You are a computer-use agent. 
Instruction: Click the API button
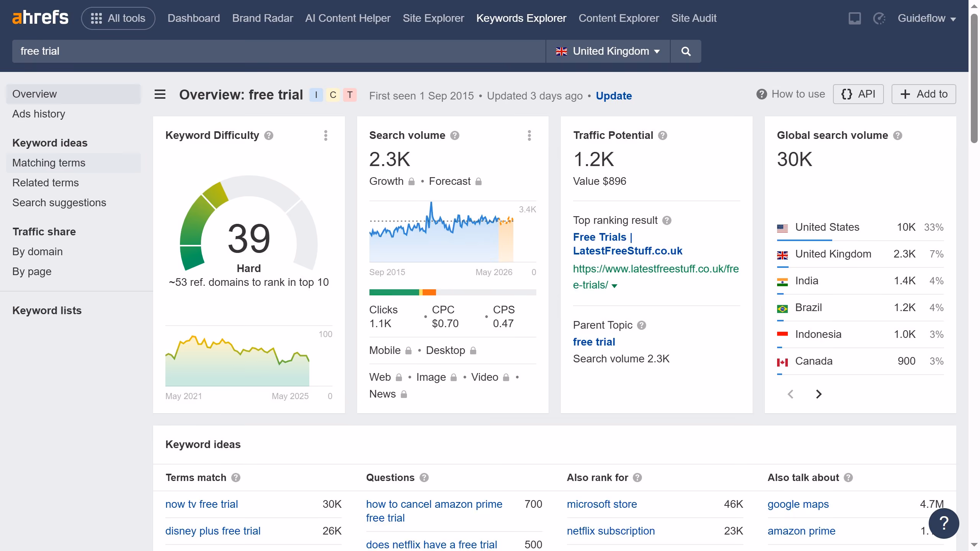(858, 94)
